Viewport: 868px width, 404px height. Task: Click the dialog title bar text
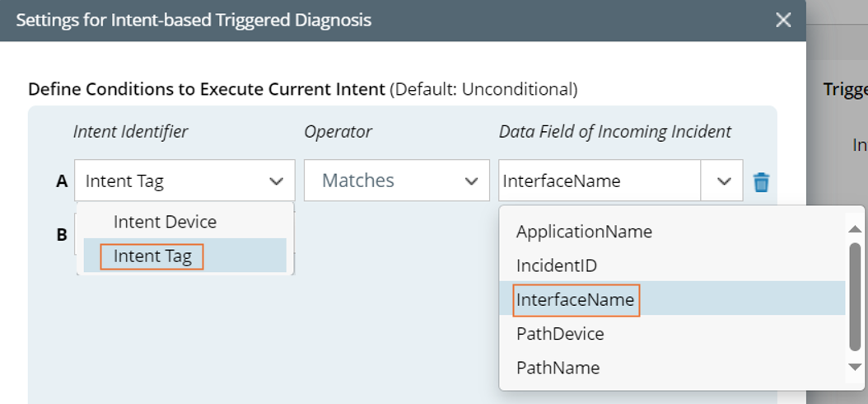coord(194,20)
